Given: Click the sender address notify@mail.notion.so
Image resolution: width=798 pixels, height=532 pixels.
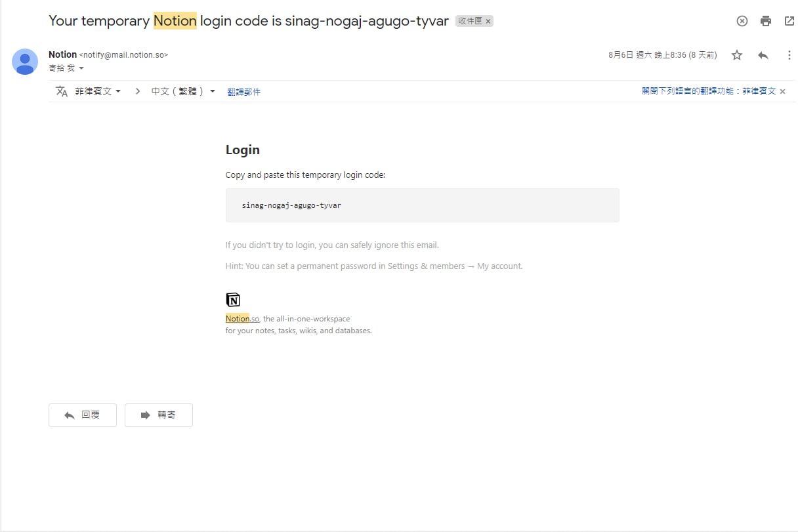Looking at the screenshot, I should 123,55.
